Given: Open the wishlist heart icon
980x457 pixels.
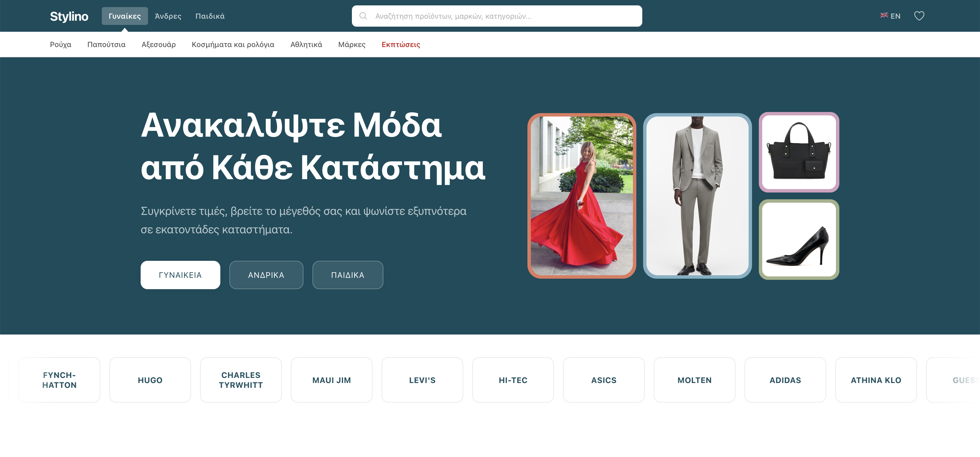Looking at the screenshot, I should (x=920, y=16).
